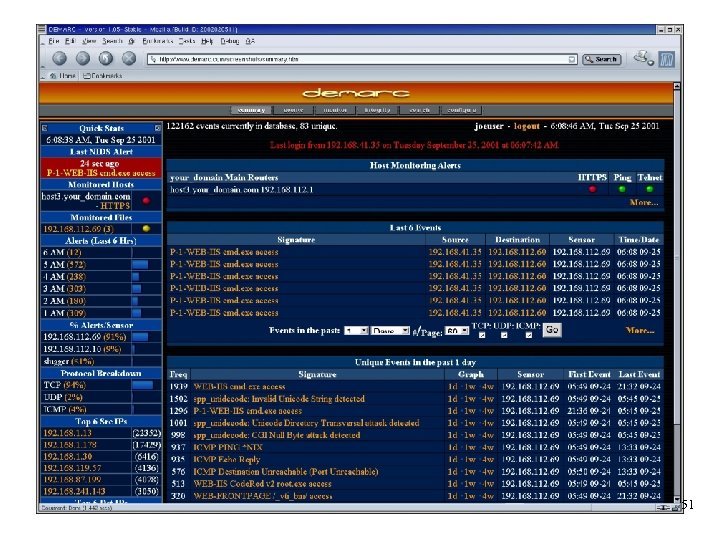Screen dimensions: 720x540
Task: Click the window menu icon in the title bar
Action: (x=42, y=29)
